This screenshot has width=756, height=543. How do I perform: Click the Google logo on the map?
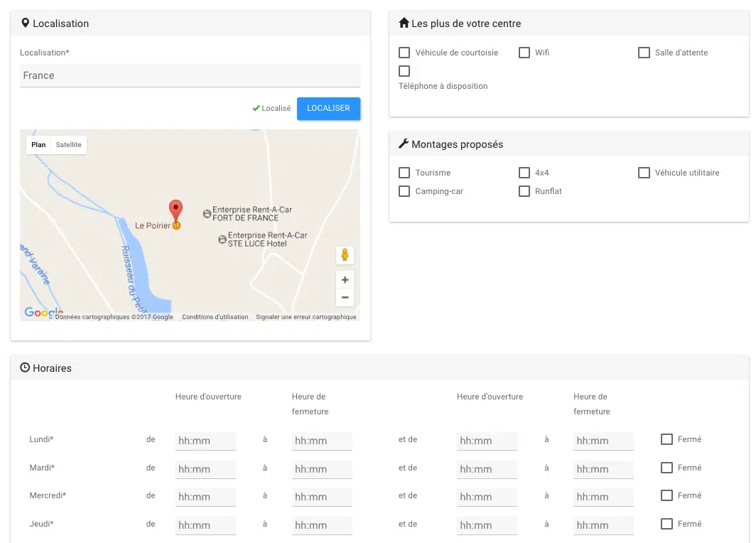coord(40,312)
